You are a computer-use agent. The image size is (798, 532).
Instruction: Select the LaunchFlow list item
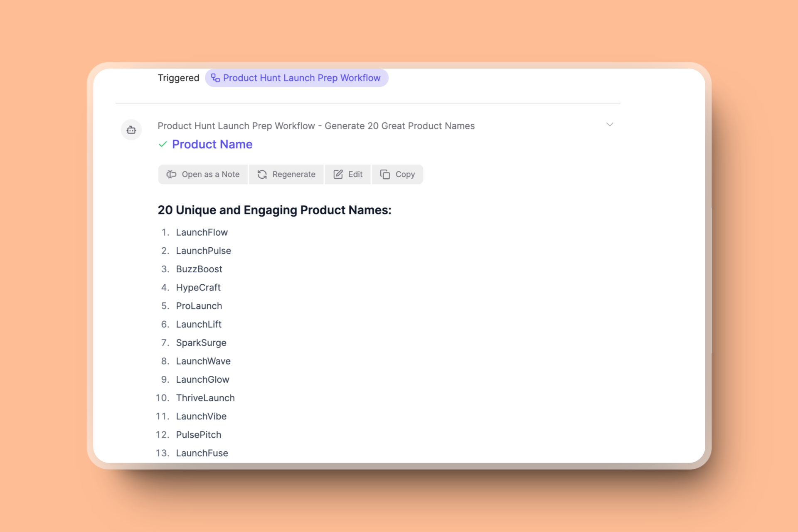[202, 232]
